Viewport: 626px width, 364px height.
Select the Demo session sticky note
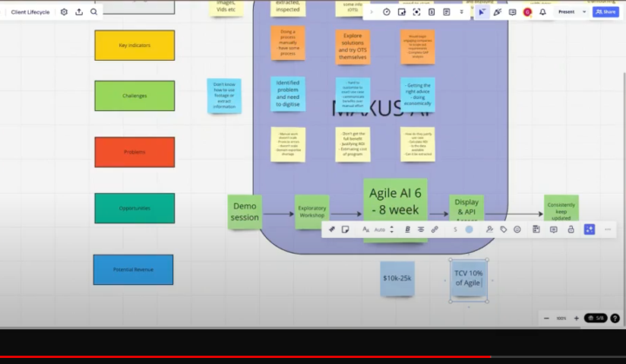click(244, 212)
